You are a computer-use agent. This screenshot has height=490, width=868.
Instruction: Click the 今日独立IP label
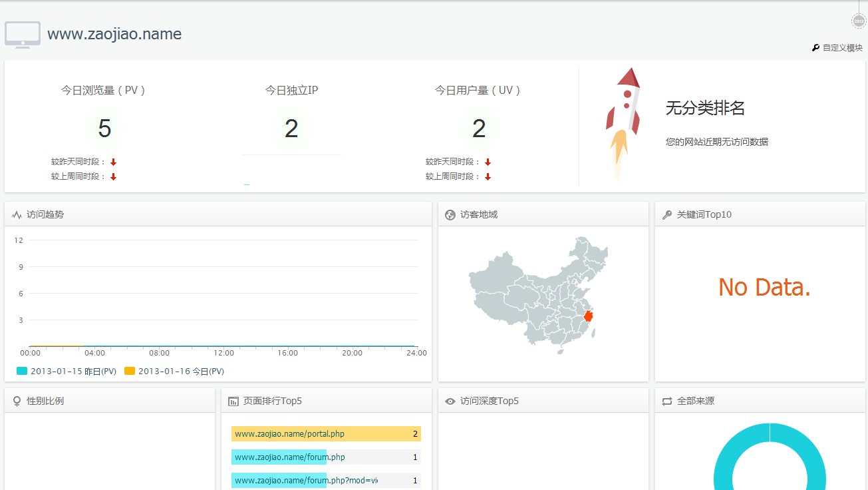[x=291, y=91]
